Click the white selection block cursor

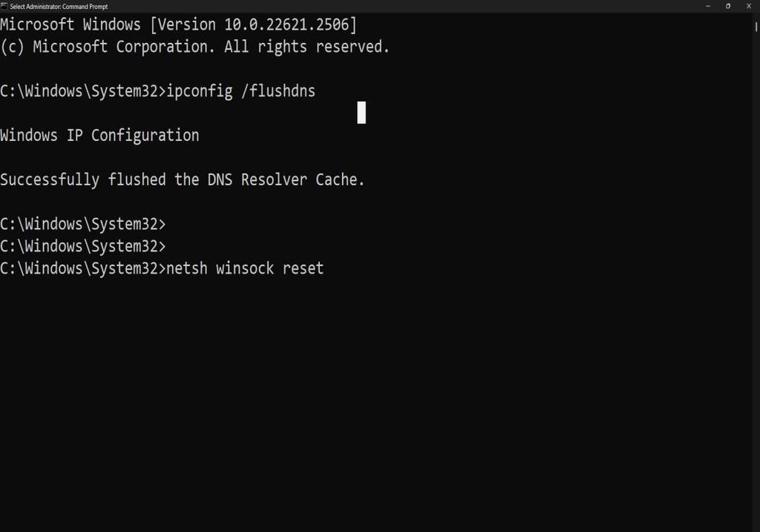click(361, 112)
